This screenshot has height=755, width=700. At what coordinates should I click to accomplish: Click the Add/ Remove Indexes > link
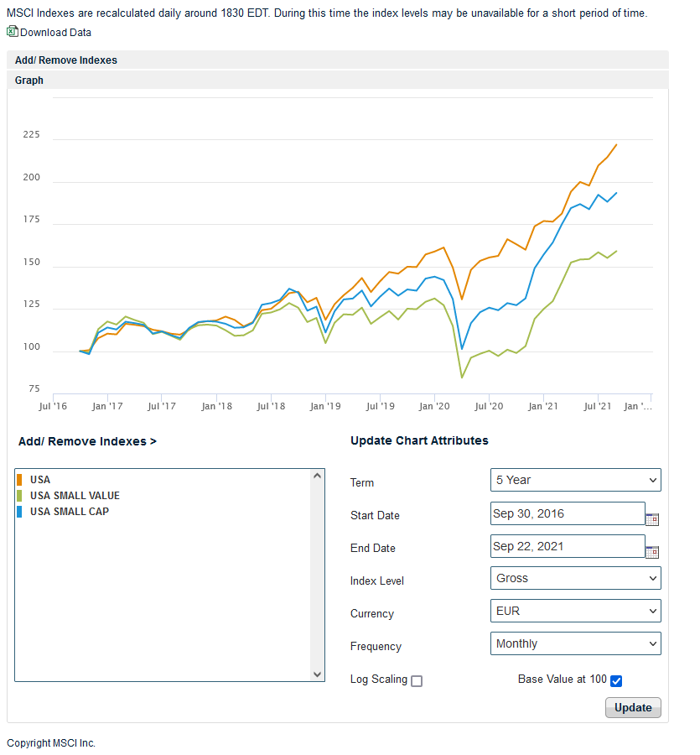(x=87, y=441)
